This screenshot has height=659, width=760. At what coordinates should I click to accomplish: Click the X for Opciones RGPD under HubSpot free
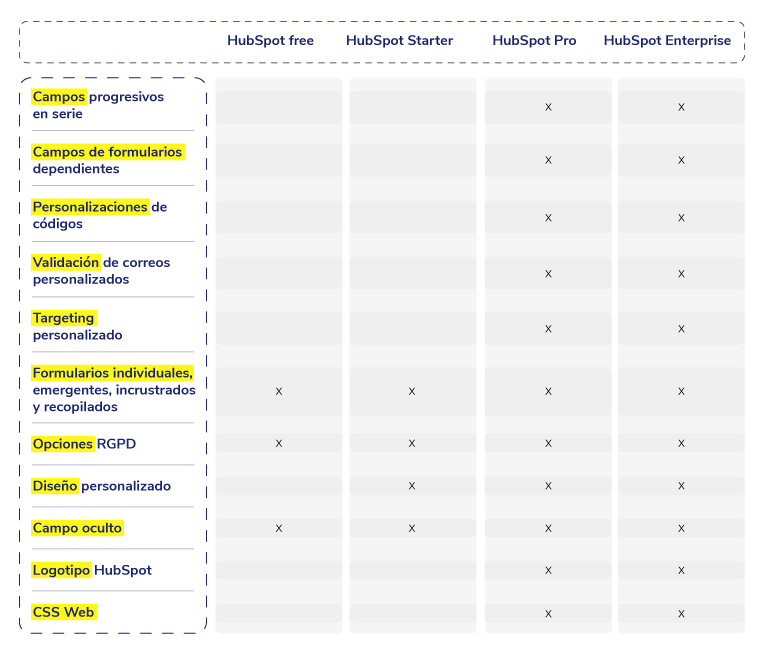point(279,443)
